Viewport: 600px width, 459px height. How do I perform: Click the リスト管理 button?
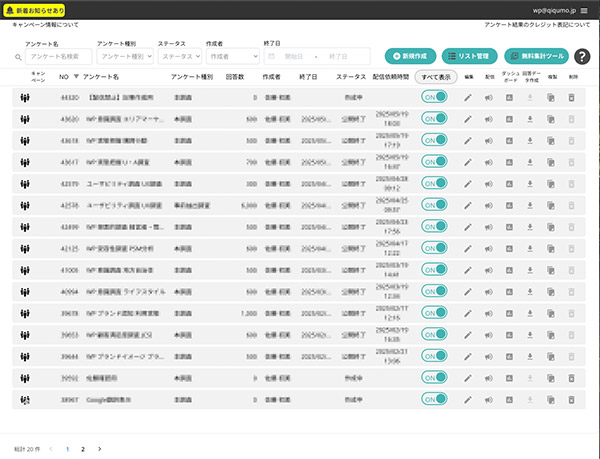(x=470, y=57)
